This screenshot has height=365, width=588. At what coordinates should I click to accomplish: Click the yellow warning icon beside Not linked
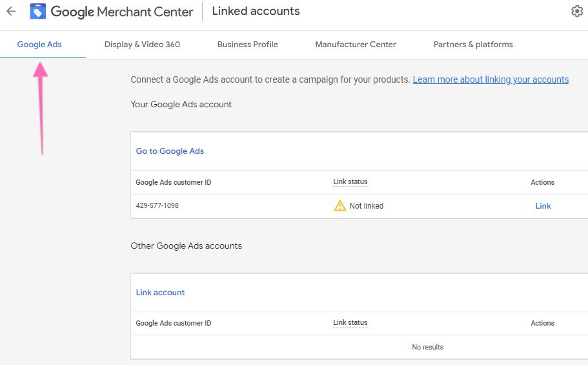[x=340, y=206]
